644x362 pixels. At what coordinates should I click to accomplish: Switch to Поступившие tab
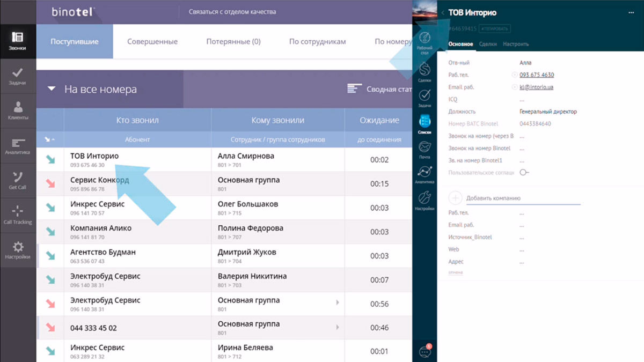pyautogui.click(x=75, y=41)
